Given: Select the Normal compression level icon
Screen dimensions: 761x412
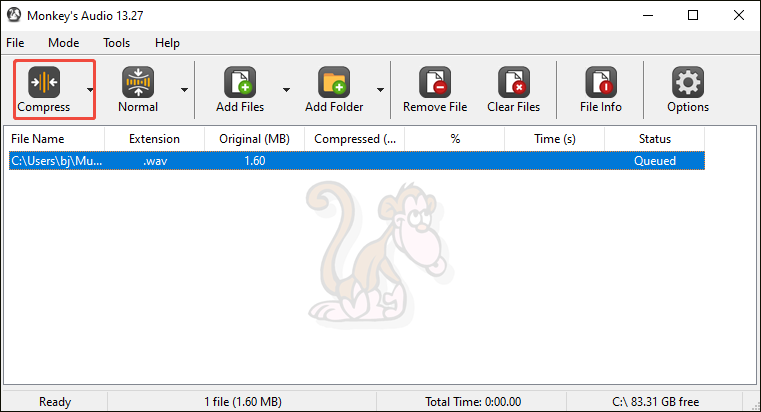Looking at the screenshot, I should click(x=138, y=82).
